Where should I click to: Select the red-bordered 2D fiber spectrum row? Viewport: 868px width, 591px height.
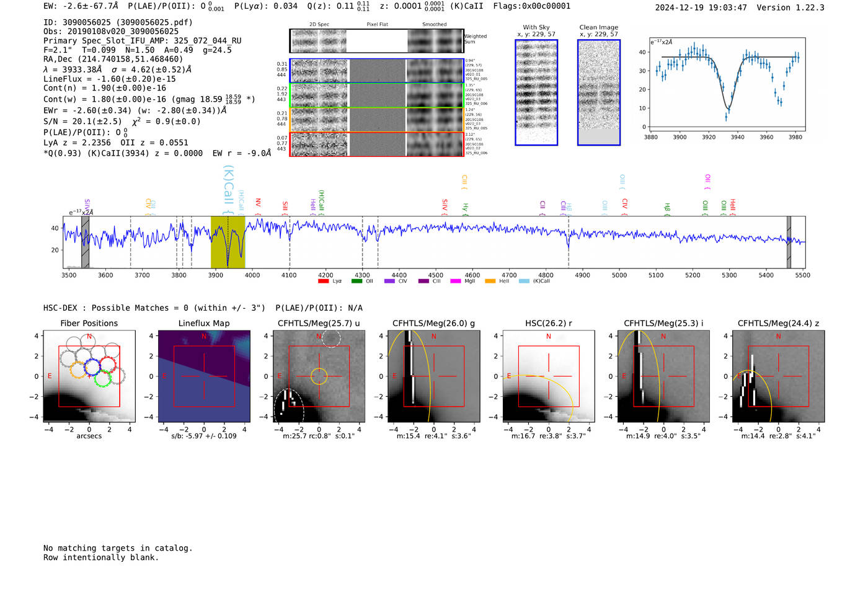pos(377,144)
